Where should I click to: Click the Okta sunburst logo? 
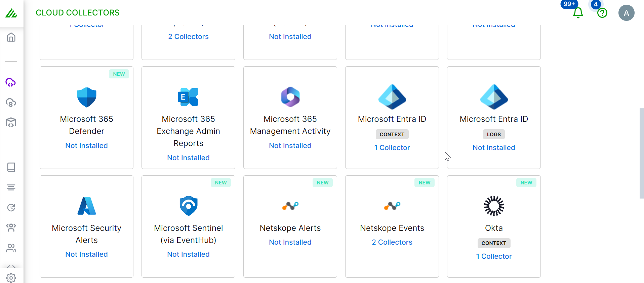494,206
